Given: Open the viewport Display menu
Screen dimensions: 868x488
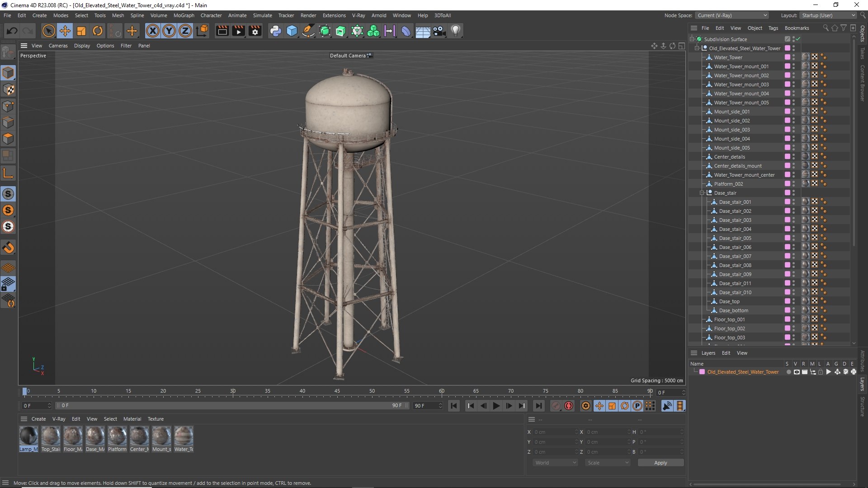Looking at the screenshot, I should (82, 46).
